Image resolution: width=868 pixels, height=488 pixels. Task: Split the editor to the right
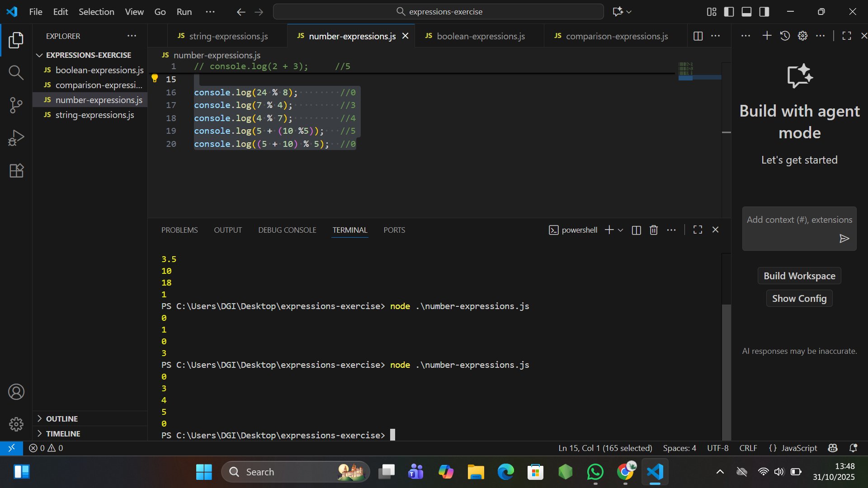(x=698, y=36)
